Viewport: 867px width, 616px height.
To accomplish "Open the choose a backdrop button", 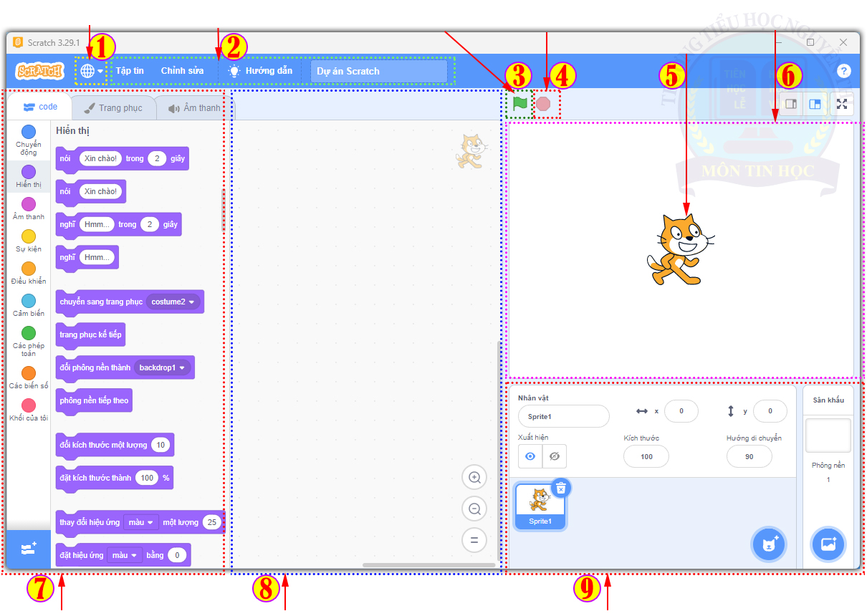I will pyautogui.click(x=828, y=545).
